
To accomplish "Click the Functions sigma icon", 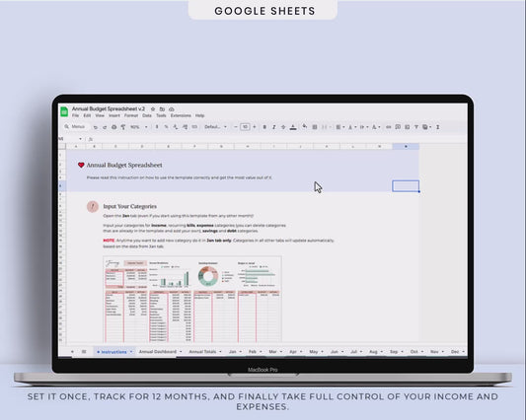I will coord(438,127).
